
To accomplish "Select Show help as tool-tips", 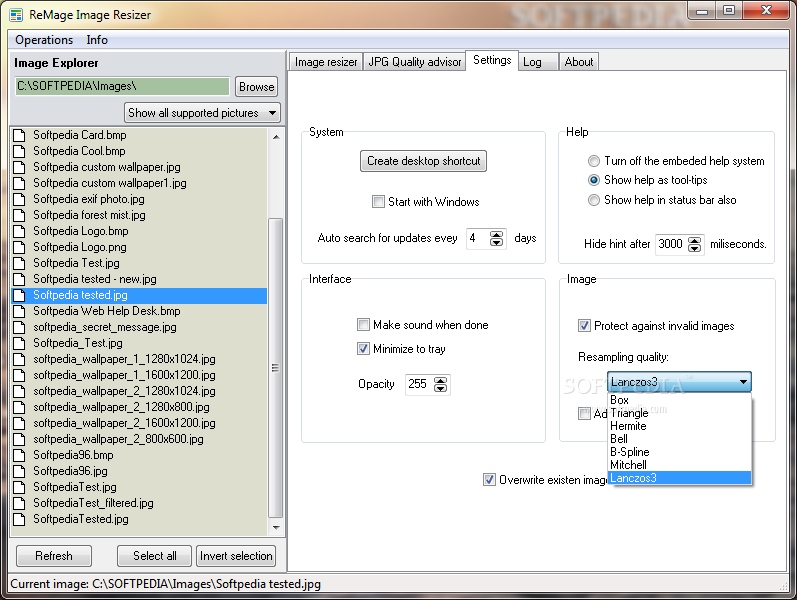I will (x=594, y=180).
